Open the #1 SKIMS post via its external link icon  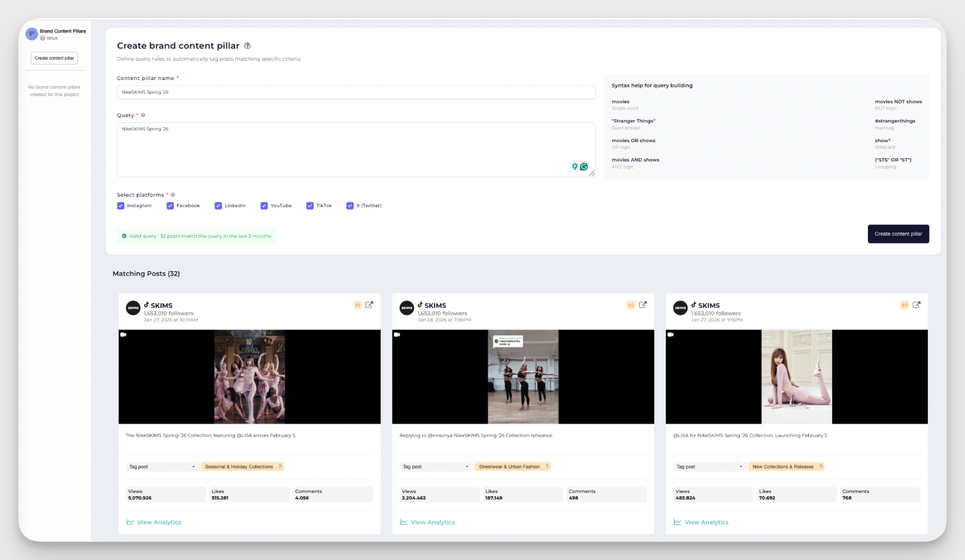(x=369, y=305)
